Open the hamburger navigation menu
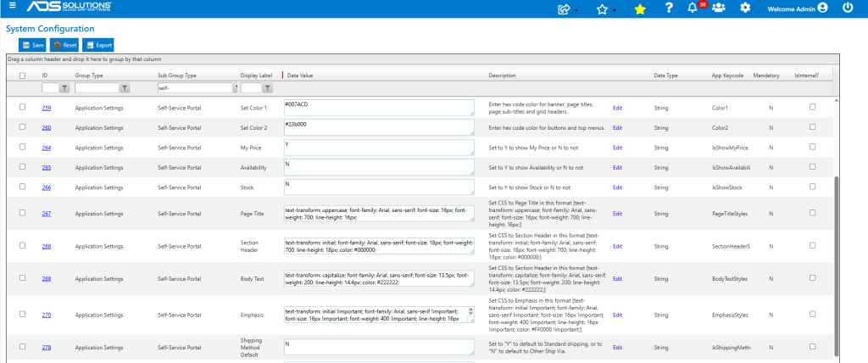Image resolution: width=868 pixels, height=363 pixels. coord(12,6)
